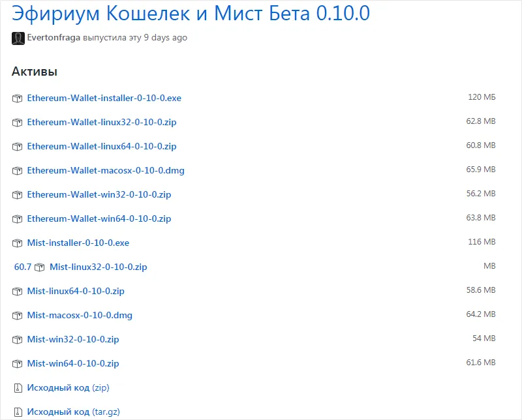The width and height of the screenshot is (522, 420).
Task: Click the file icon beside Исходный код (zip)
Action: click(17, 387)
